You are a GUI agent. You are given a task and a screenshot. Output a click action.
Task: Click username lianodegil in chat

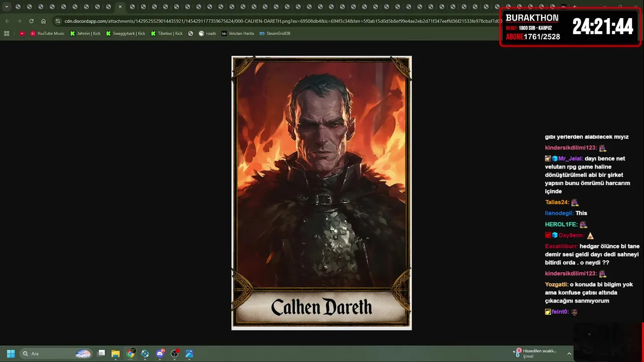[x=559, y=213]
